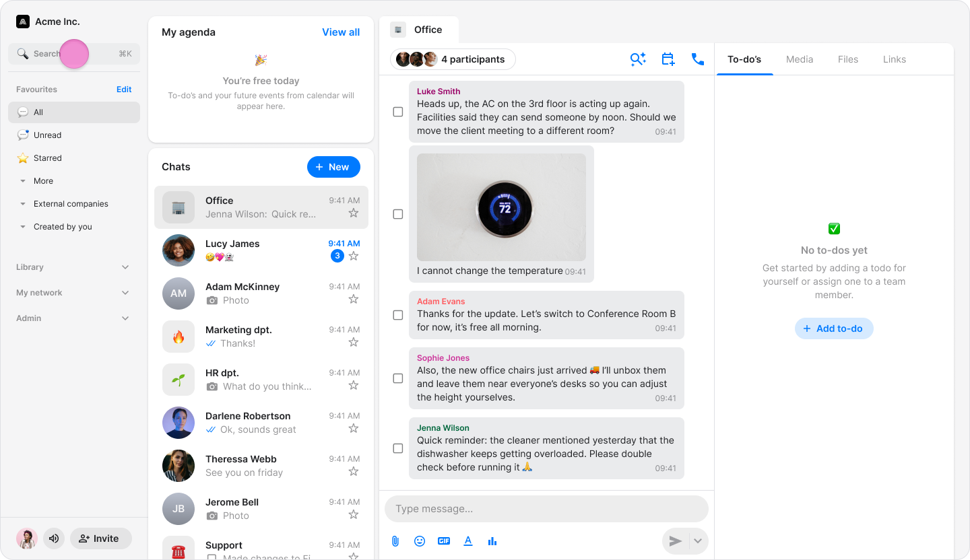The image size is (970, 560).
Task: Open the Jerome Bell chat
Action: [x=261, y=509]
